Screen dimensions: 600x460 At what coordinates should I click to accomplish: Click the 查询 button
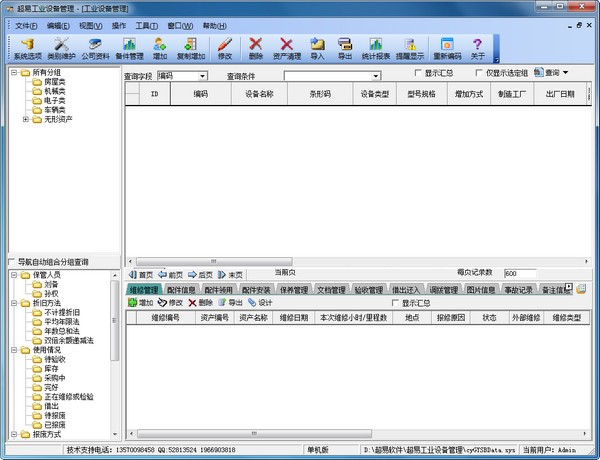[550, 73]
